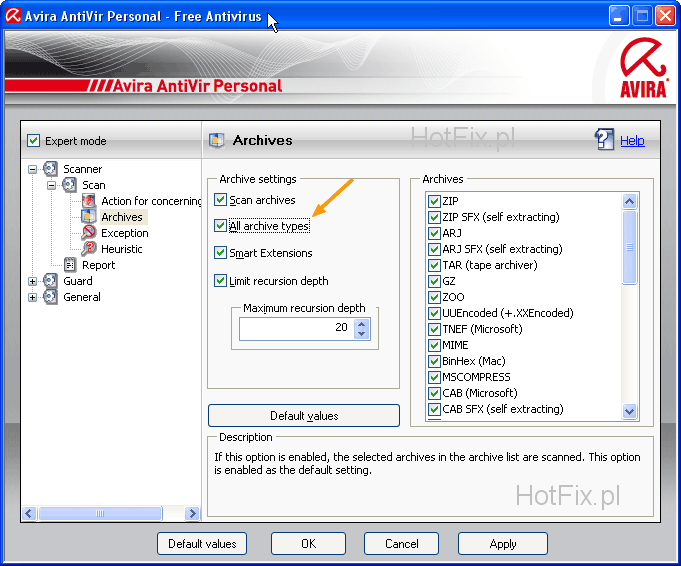Click the Scanner node icon in tree
This screenshot has height=566, width=681.
[x=50, y=169]
